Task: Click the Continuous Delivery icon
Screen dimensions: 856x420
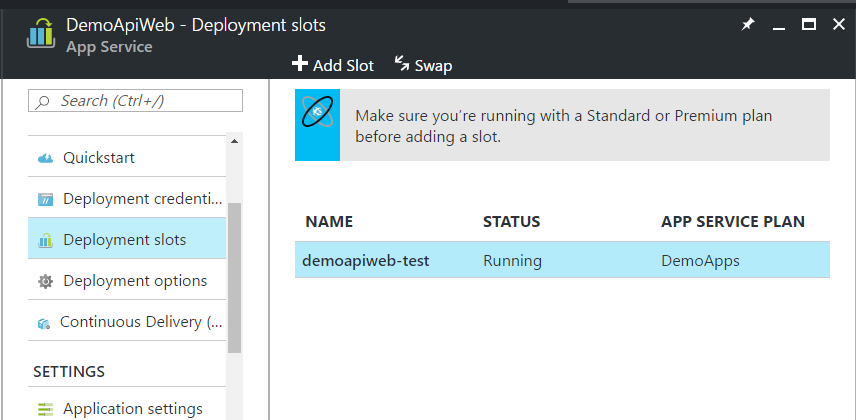Action: click(44, 323)
